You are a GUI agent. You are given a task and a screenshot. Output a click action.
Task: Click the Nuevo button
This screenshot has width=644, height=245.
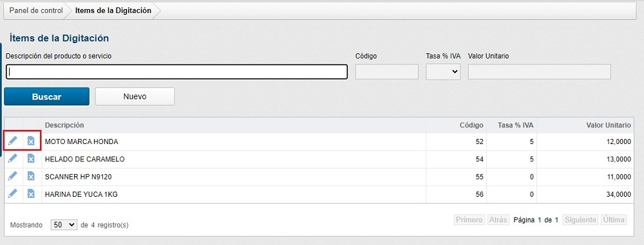tap(135, 96)
